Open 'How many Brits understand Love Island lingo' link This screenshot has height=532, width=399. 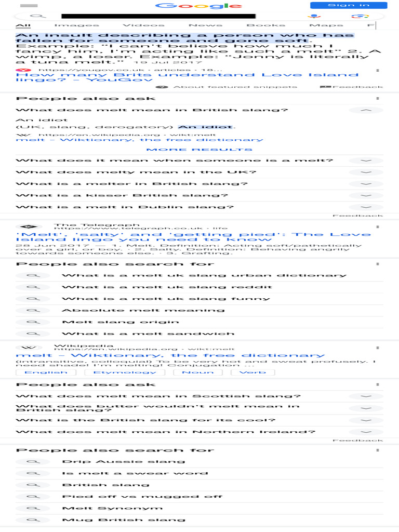click(187, 77)
